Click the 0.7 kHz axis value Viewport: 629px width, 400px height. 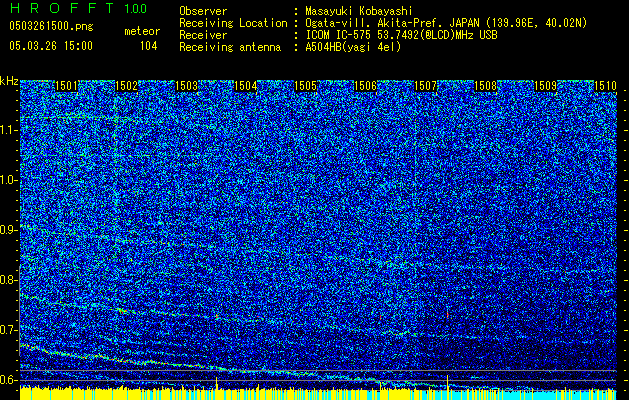coord(9,330)
